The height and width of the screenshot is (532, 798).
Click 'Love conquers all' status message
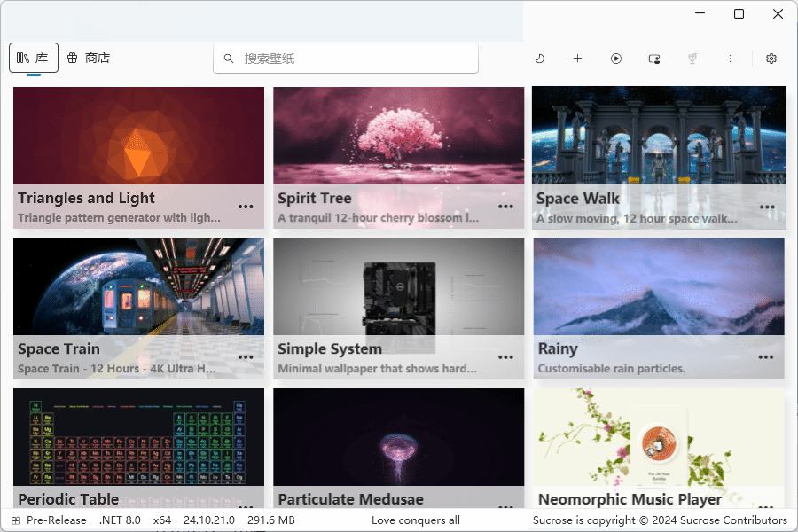tap(415, 520)
